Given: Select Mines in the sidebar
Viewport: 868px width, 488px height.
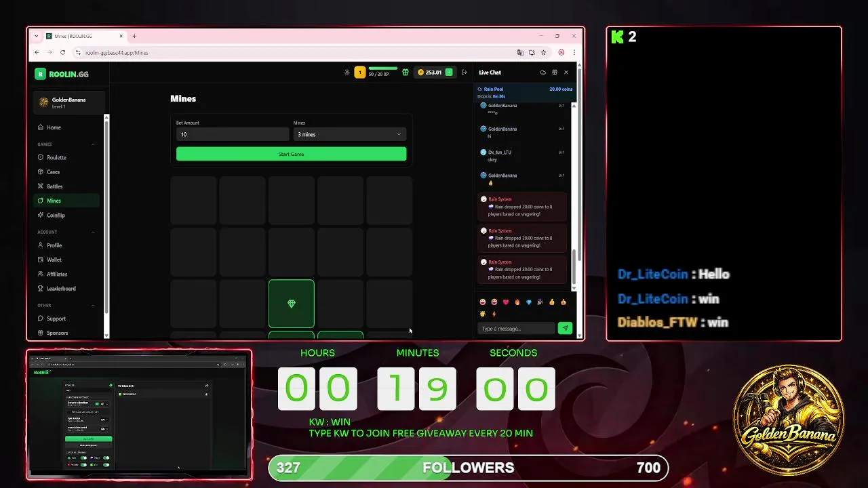Looking at the screenshot, I should pos(66,201).
